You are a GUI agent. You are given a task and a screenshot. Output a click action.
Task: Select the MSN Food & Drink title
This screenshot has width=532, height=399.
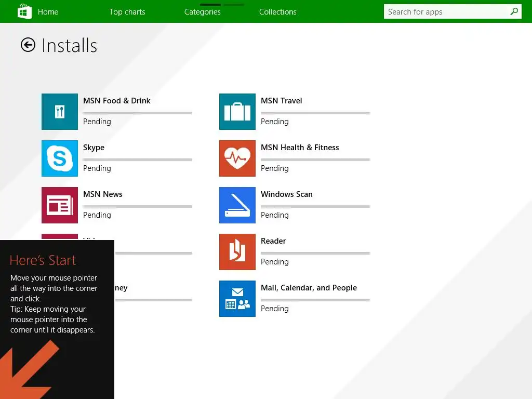[117, 101]
